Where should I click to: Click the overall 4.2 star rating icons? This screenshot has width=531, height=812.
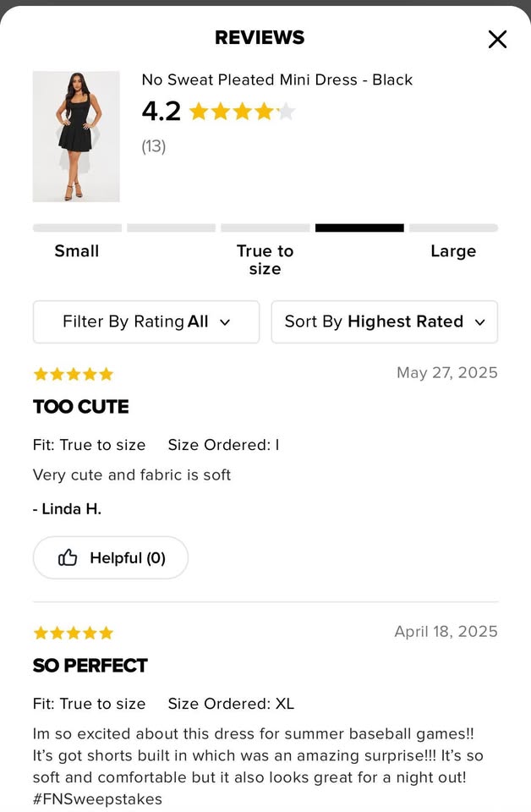click(242, 112)
